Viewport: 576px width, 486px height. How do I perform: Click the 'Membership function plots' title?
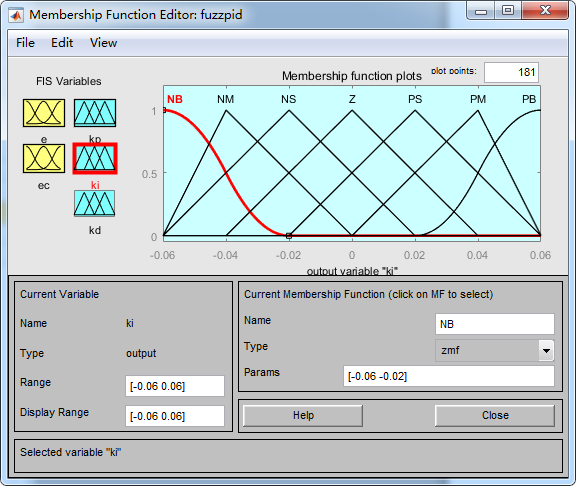click(352, 76)
